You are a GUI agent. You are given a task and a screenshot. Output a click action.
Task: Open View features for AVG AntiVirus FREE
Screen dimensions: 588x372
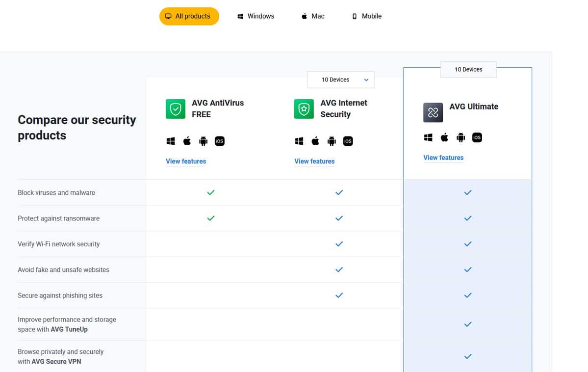click(186, 161)
